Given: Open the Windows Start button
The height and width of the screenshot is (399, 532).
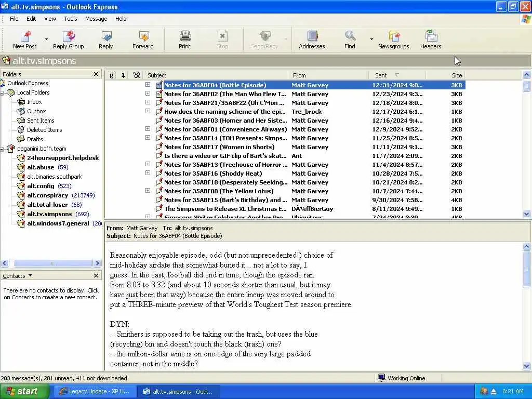Looking at the screenshot, I should click(x=24, y=391).
